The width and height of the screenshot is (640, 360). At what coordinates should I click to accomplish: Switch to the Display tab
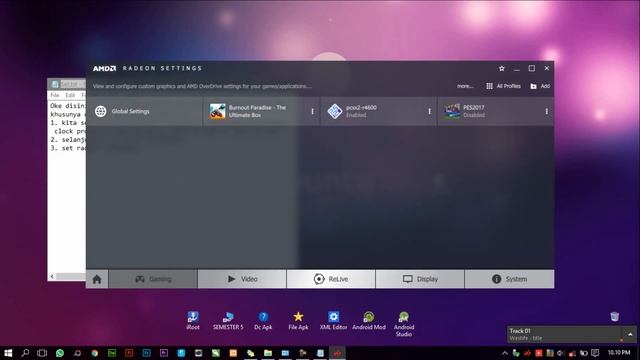pyautogui.click(x=420, y=279)
